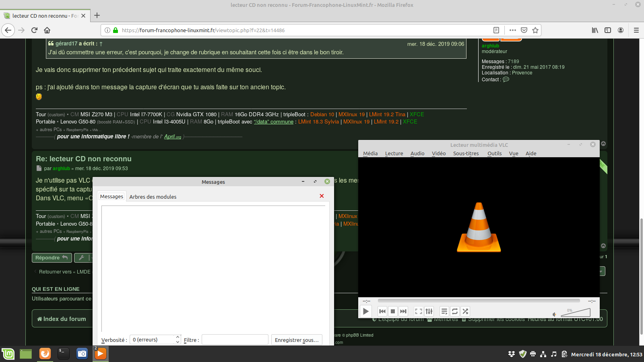644x362 pixels.
Task: Toggle VLC loop repeat mode
Action: (455, 311)
